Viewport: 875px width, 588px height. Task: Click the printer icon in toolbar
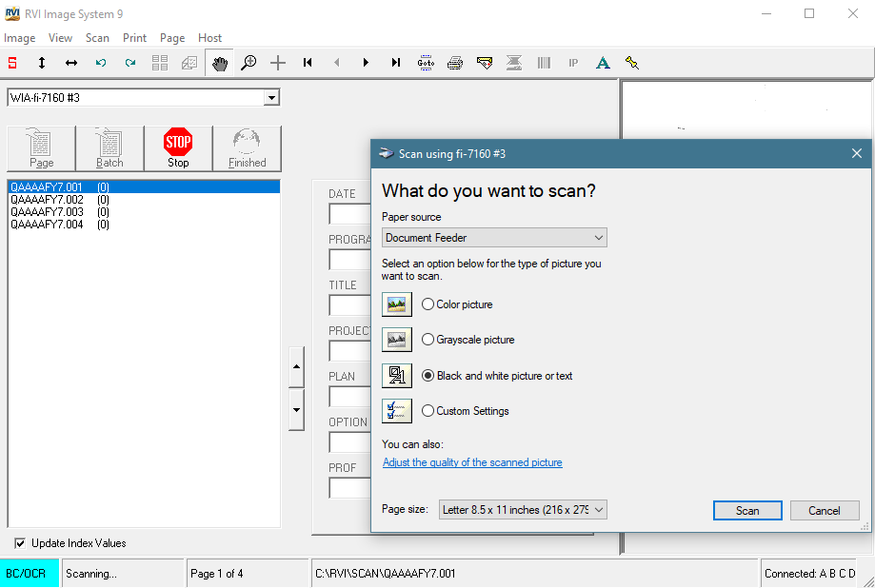(455, 63)
